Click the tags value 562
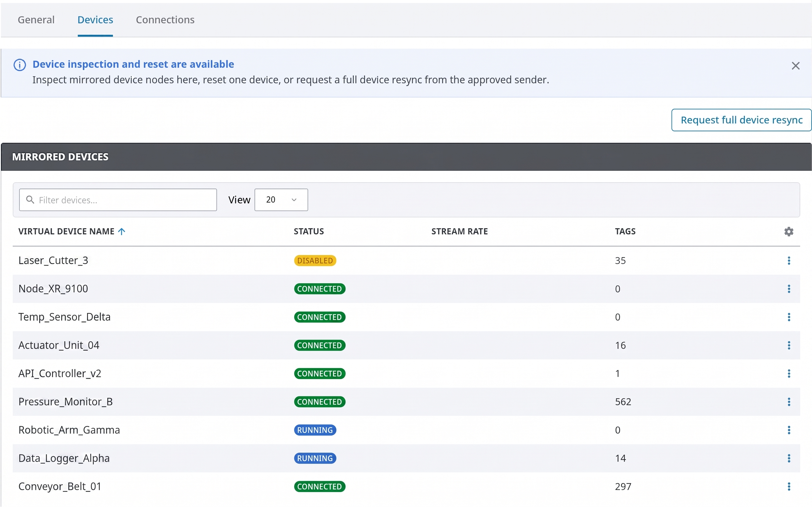 point(623,402)
